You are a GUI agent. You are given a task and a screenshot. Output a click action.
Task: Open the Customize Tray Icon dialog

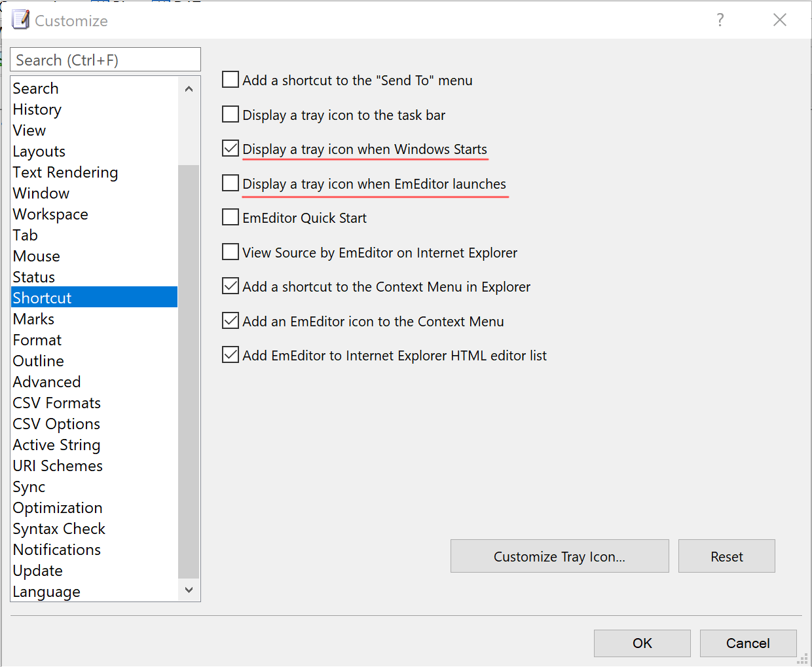(x=559, y=556)
